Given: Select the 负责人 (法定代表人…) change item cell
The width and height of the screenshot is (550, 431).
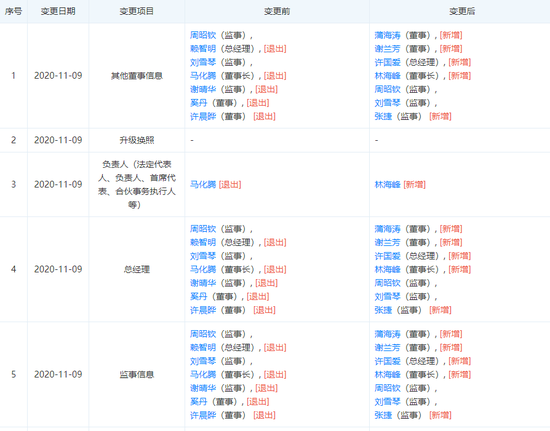Looking at the screenshot, I should pyautogui.click(x=136, y=184).
